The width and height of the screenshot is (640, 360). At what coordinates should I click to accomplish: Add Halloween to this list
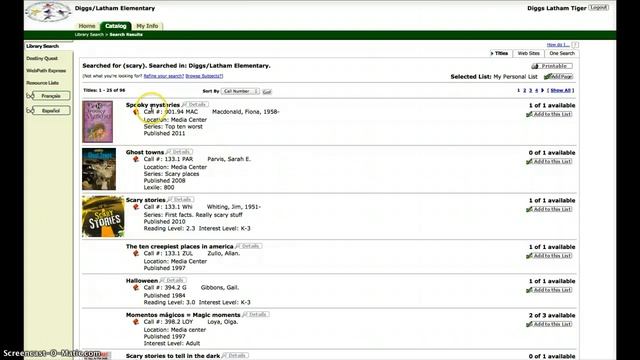click(549, 290)
